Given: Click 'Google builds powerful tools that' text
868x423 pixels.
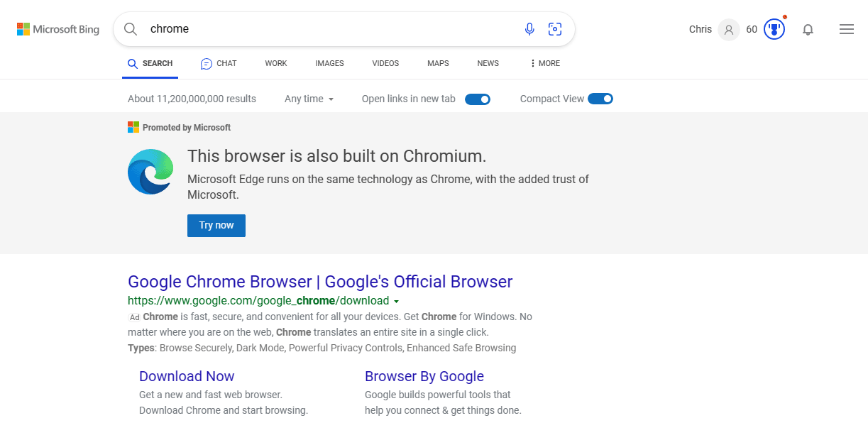Looking at the screenshot, I should tap(438, 395).
